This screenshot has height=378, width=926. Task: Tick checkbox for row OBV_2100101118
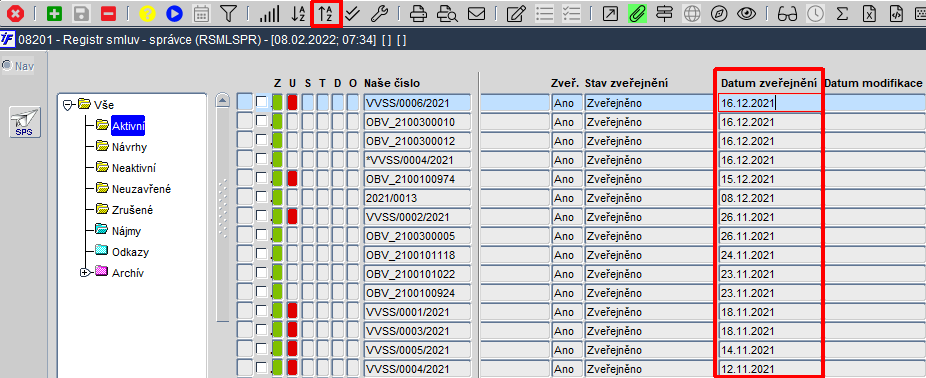pos(261,255)
